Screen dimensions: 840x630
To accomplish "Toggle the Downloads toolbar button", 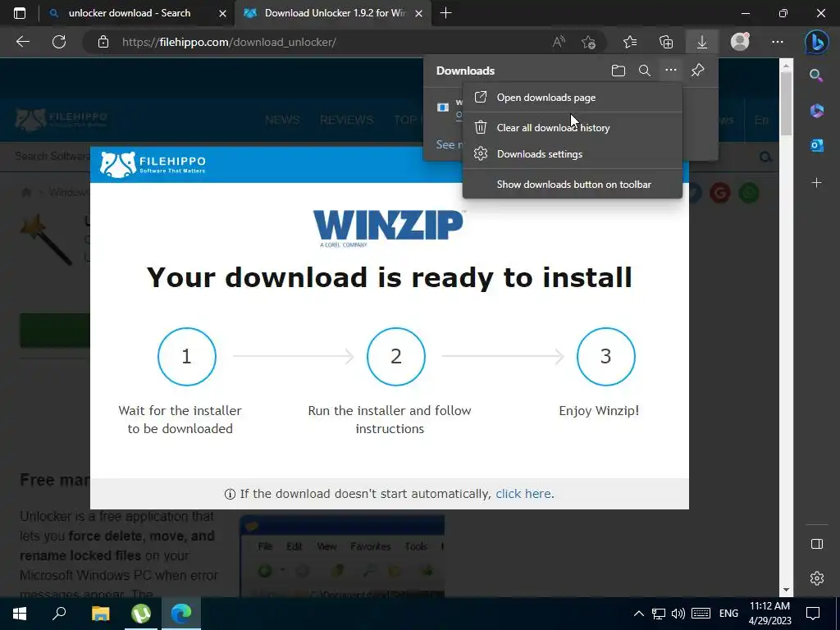I will tap(702, 42).
